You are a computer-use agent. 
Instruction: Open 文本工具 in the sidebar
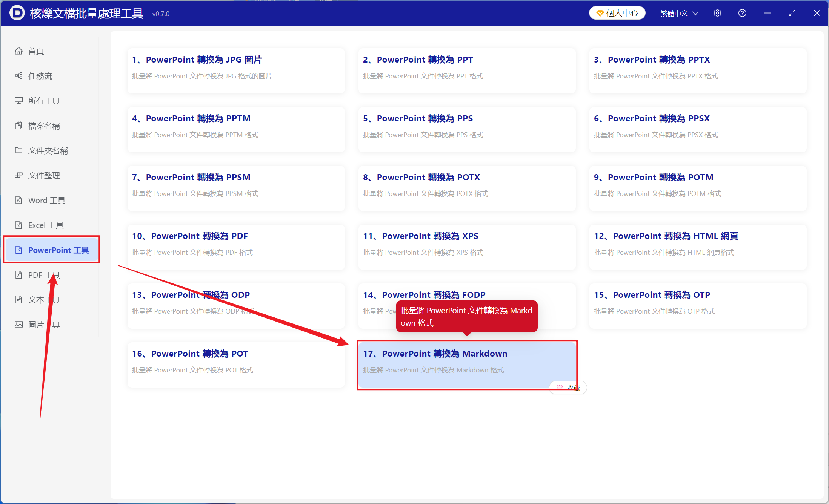[52, 300]
